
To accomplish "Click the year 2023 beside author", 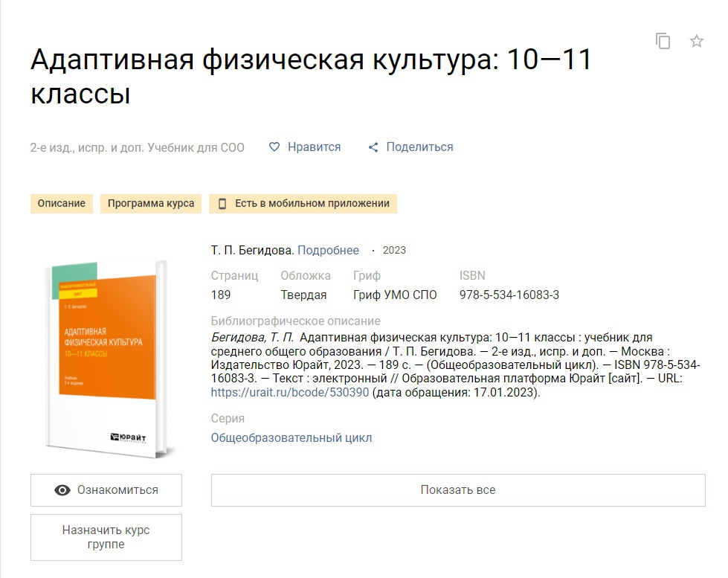I will [394, 250].
